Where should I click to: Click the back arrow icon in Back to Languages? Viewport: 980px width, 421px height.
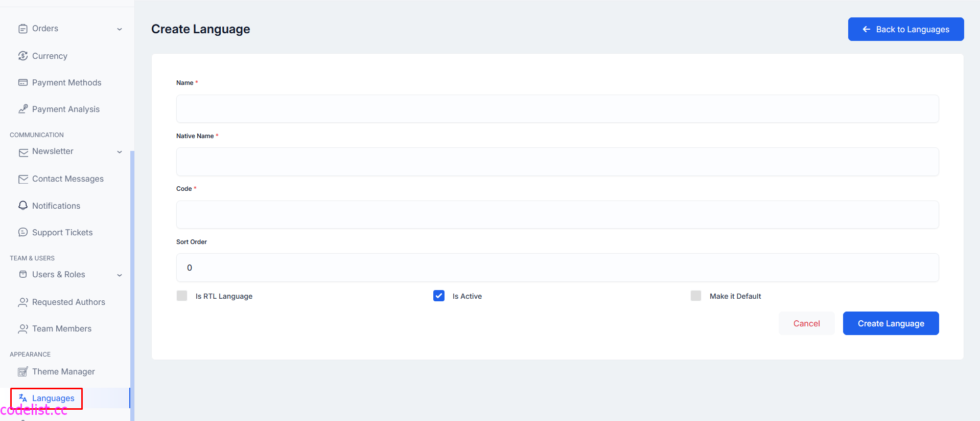(x=867, y=29)
